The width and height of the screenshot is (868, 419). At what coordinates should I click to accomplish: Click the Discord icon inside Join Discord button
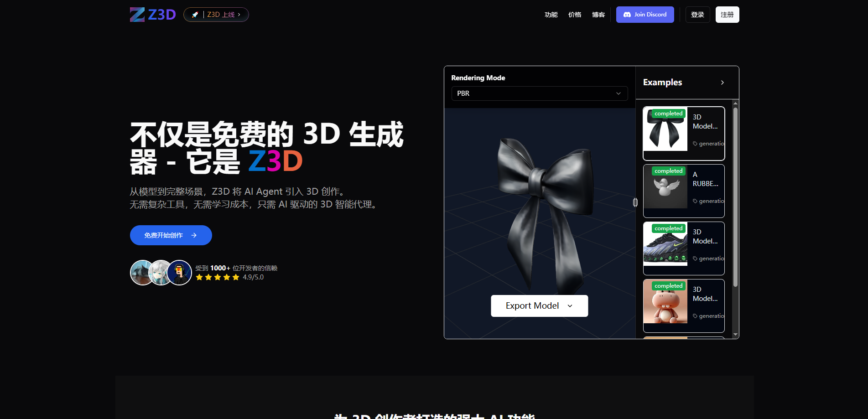[x=627, y=14]
